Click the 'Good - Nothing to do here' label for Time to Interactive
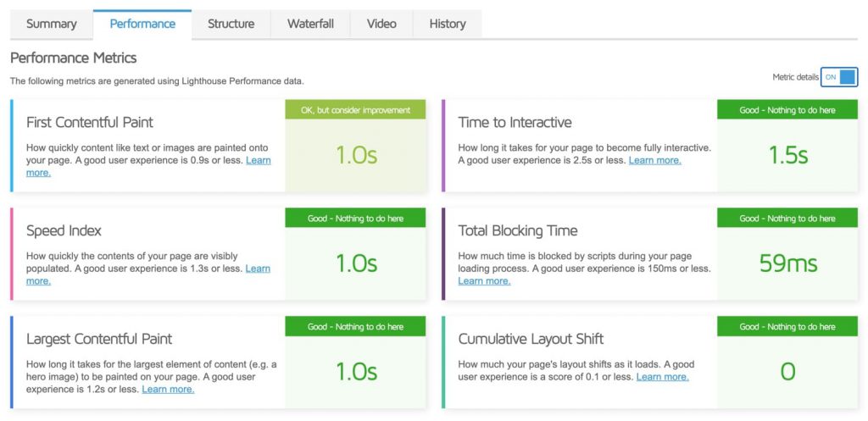868x421 pixels. (x=787, y=110)
